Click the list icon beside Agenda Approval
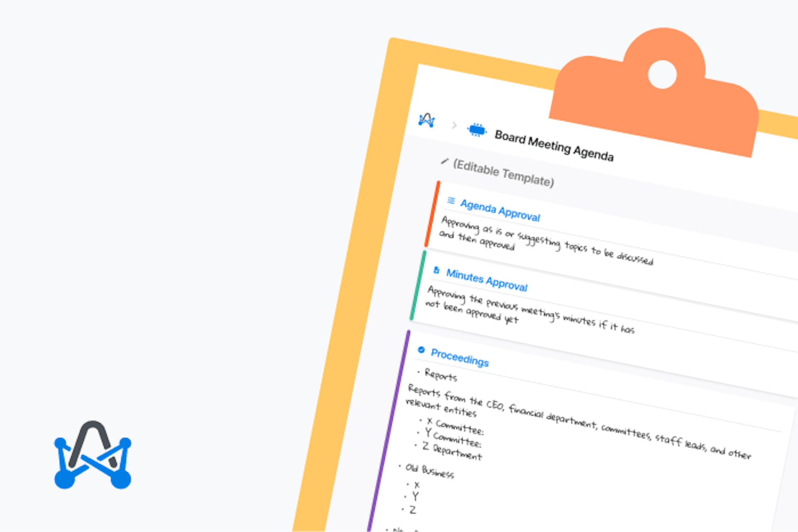 (x=451, y=201)
